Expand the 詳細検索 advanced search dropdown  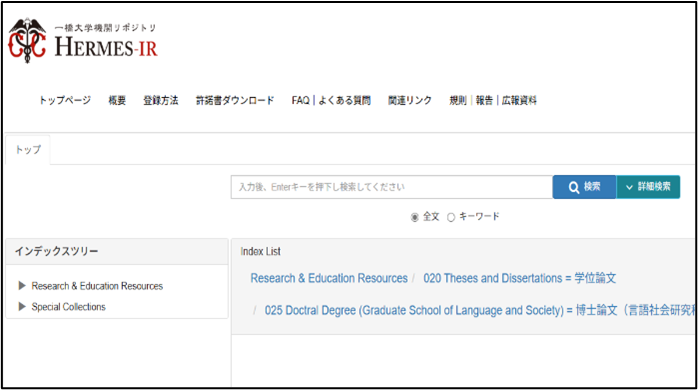point(648,187)
